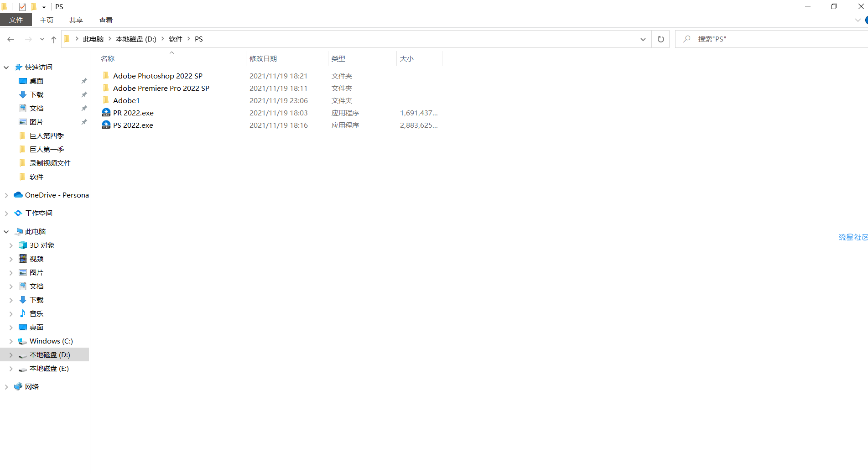Open the recent locations dropdown arrow
868x474 pixels.
point(42,39)
